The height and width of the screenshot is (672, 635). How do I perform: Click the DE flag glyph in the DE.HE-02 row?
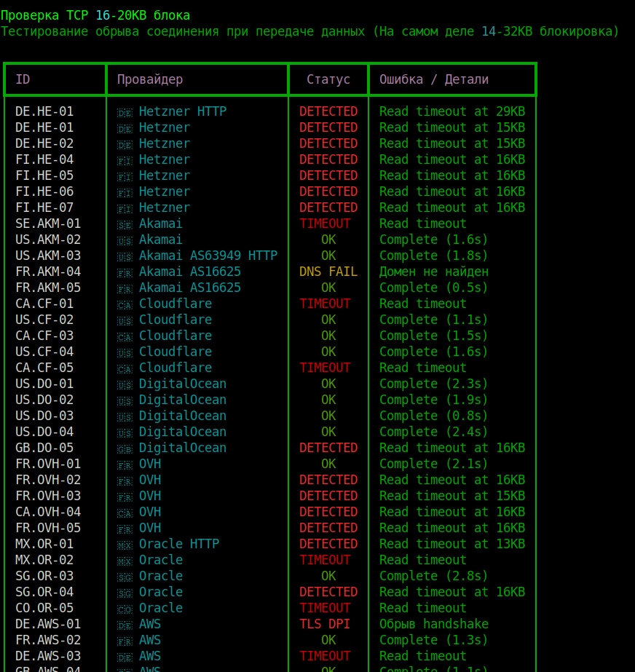click(125, 145)
